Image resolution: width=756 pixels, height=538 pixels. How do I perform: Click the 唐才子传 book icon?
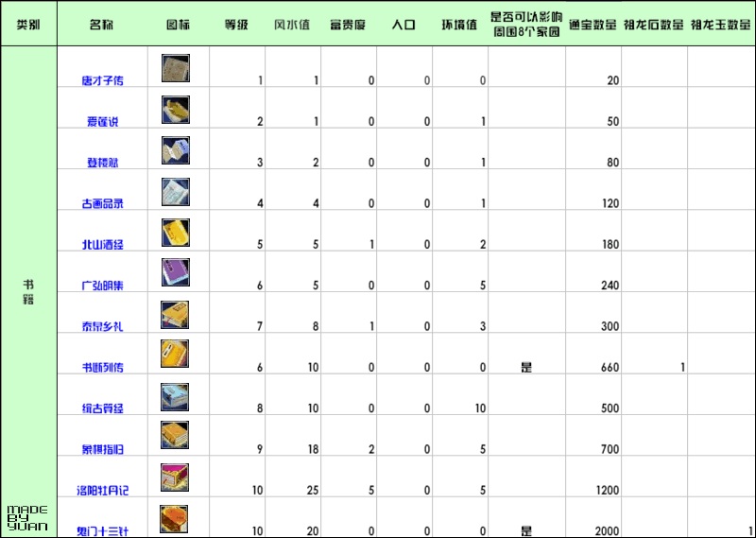(x=176, y=68)
